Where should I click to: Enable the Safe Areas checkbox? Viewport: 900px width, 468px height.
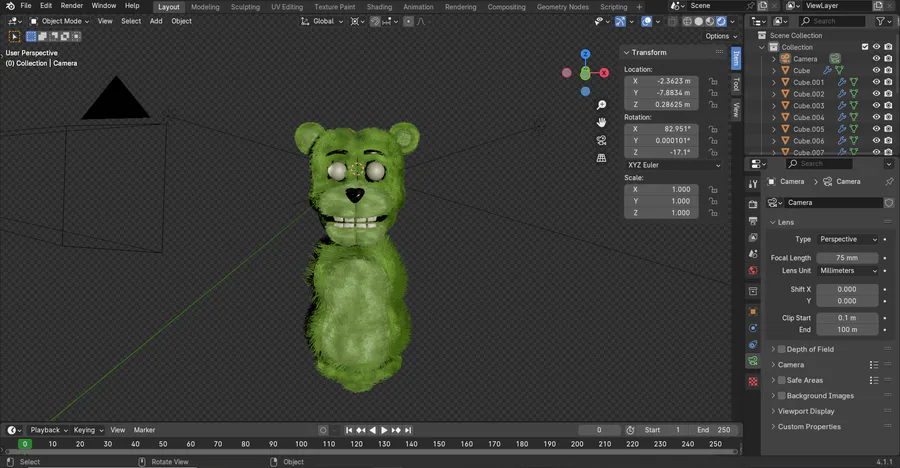click(781, 380)
